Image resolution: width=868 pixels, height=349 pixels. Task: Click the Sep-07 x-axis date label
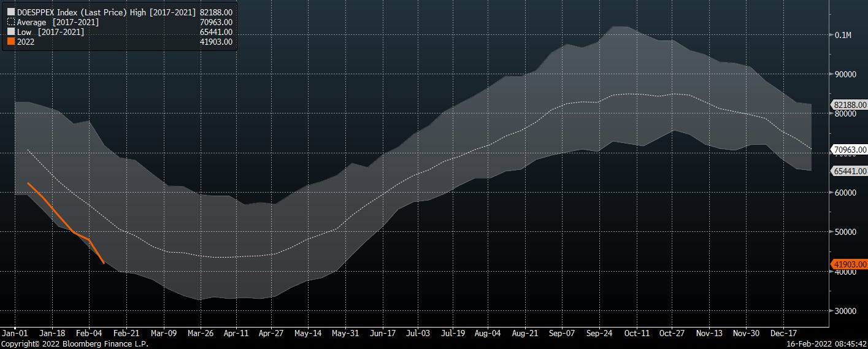coord(562,333)
